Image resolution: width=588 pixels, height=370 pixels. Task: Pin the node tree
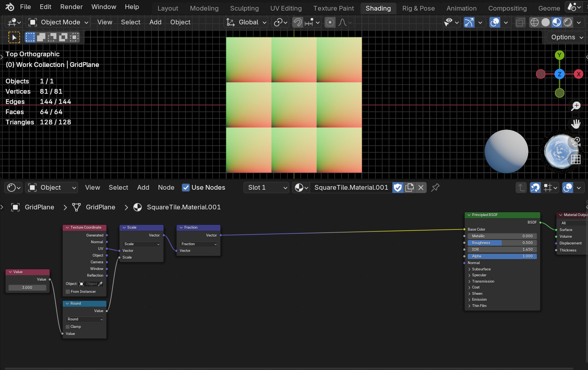pos(435,188)
